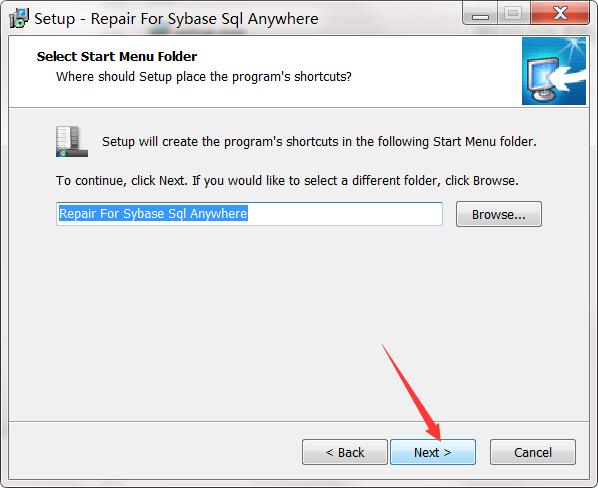The height and width of the screenshot is (488, 598).
Task: Click the blank end of the folder field
Action: click(x=345, y=214)
